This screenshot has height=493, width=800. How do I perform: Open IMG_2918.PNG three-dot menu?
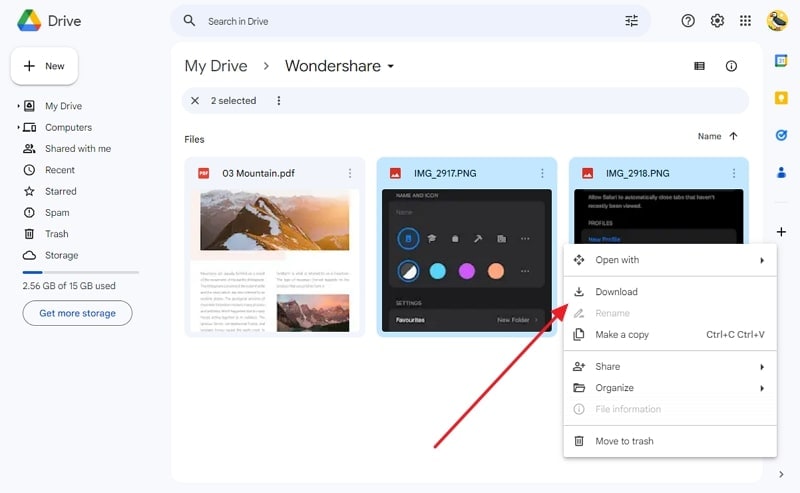tap(734, 174)
